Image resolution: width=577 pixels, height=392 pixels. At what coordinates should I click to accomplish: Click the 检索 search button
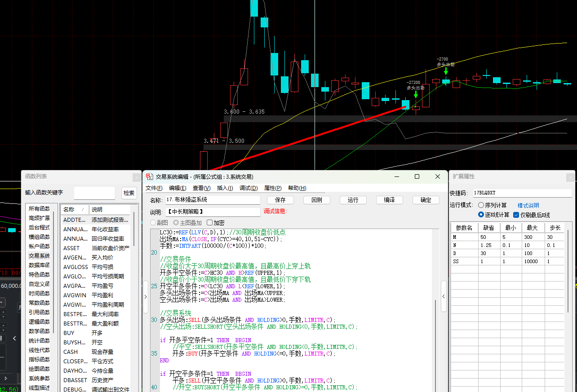point(129,193)
